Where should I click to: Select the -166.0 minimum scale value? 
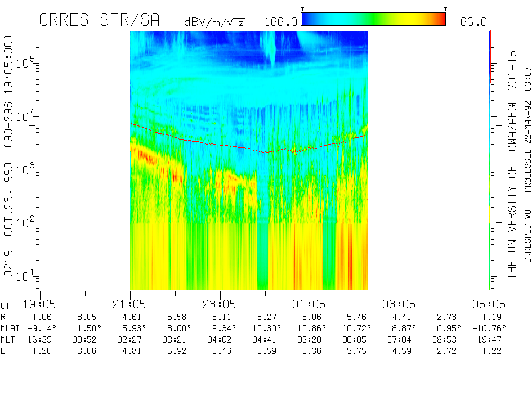pyautogui.click(x=277, y=22)
